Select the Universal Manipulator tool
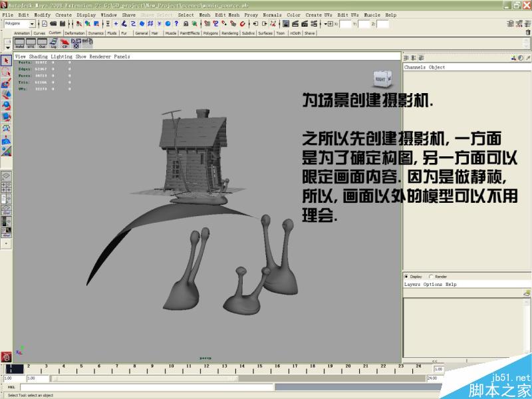 (x=6, y=128)
